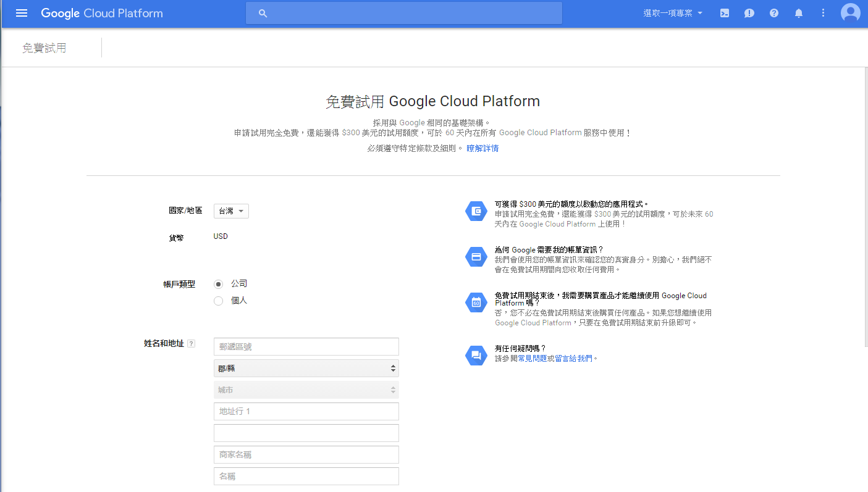Click the 免費試用 page header label

pos(44,48)
